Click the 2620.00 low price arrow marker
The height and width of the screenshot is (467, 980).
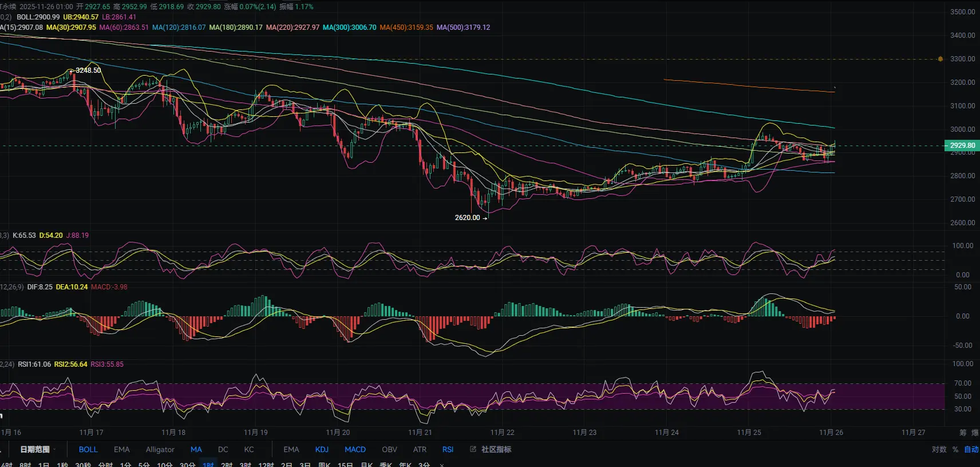click(x=471, y=218)
